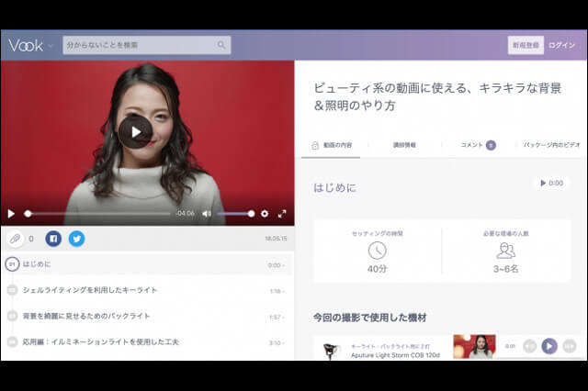588x391 pixels.
Task: Click the clip count 0 beside paperclip
Action: click(x=31, y=239)
